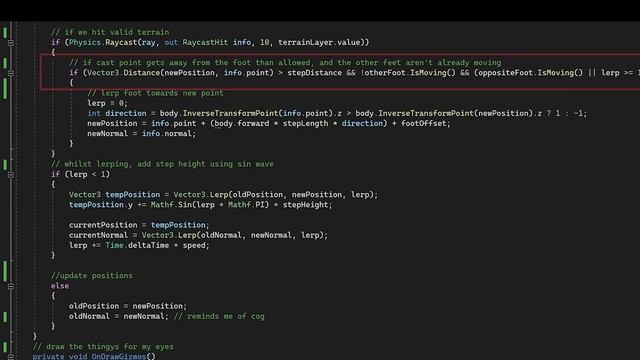The image size is (640, 360).
Task: Click '!otherFoot.IsMoving()' condition
Action: [408, 73]
